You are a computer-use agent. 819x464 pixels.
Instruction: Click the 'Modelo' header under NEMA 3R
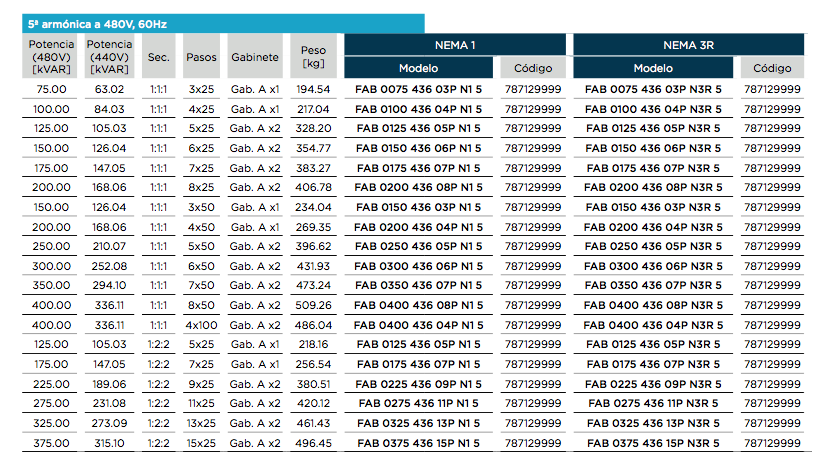click(x=653, y=68)
